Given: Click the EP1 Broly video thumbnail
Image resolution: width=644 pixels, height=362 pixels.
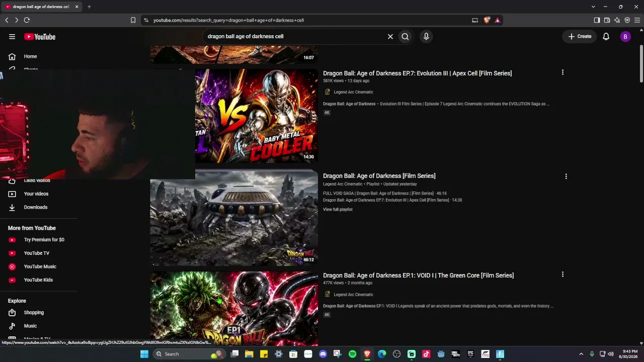Looking at the screenshot, I should coord(234,309).
